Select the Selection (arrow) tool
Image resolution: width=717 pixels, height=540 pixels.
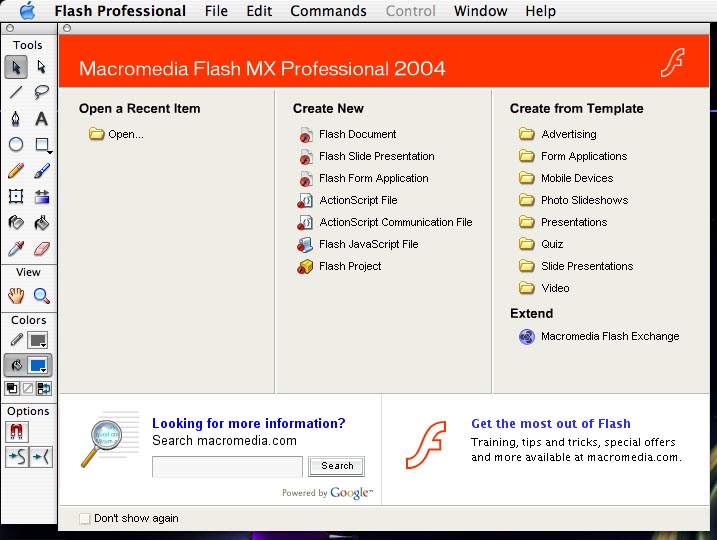click(x=16, y=67)
